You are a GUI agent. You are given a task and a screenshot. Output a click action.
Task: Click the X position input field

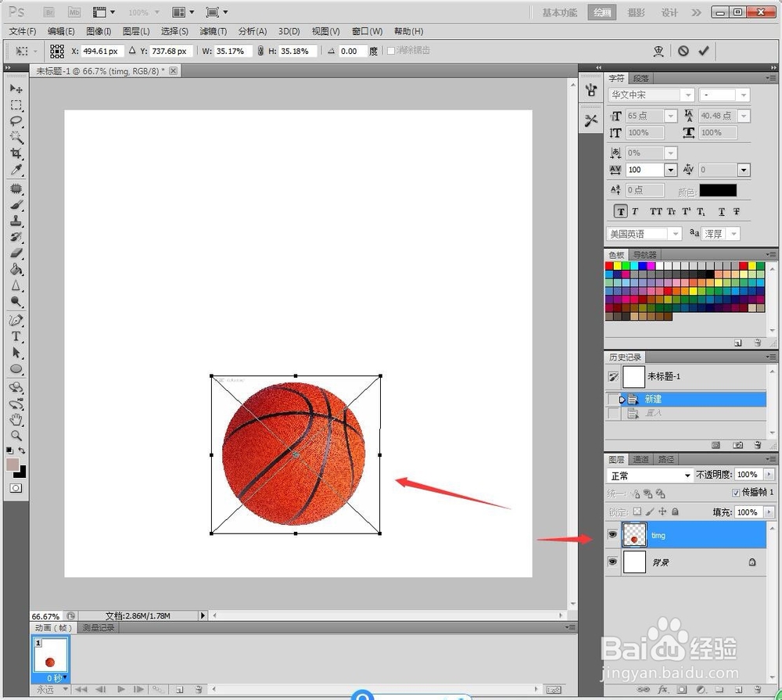(102, 51)
